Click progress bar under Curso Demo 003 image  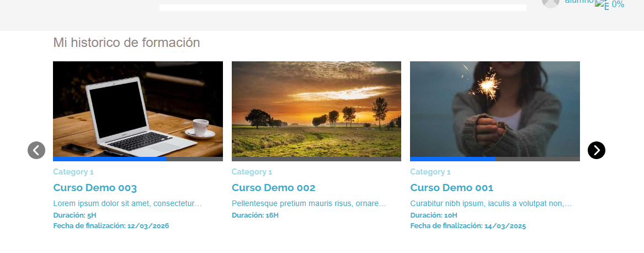(138, 159)
